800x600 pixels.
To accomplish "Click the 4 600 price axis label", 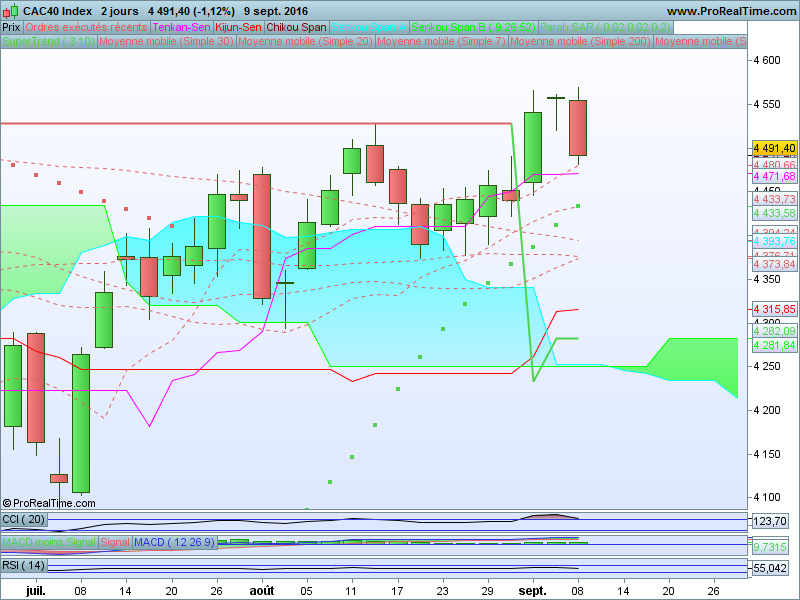I will [x=767, y=60].
